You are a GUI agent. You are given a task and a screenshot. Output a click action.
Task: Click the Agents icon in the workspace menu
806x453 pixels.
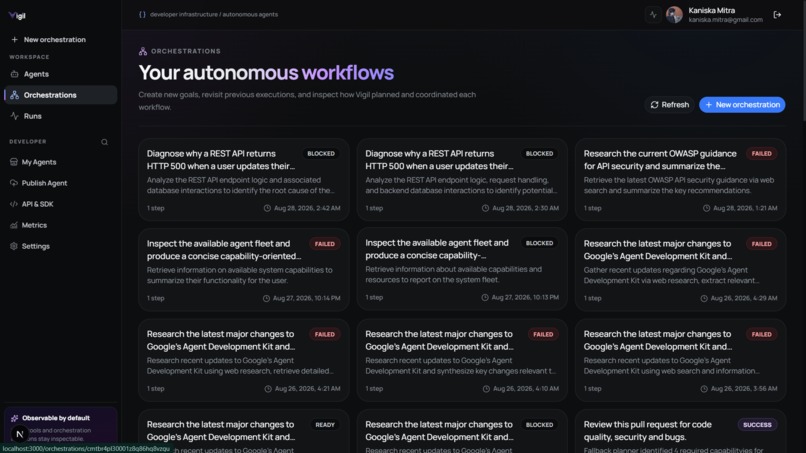(14, 74)
